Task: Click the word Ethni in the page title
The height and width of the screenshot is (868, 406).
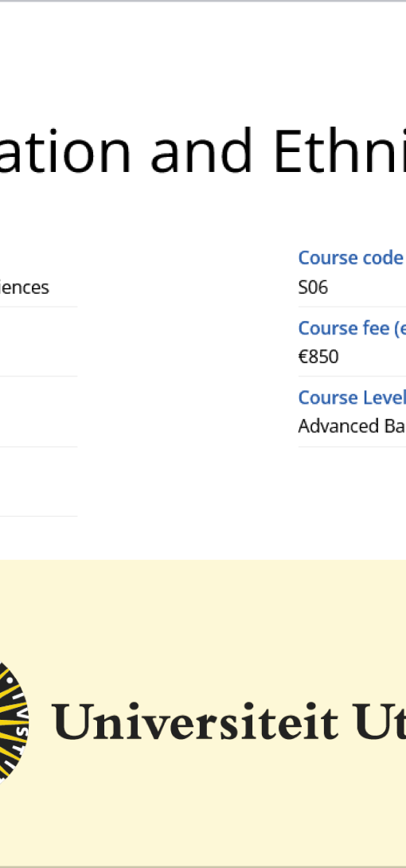Action: click(339, 151)
